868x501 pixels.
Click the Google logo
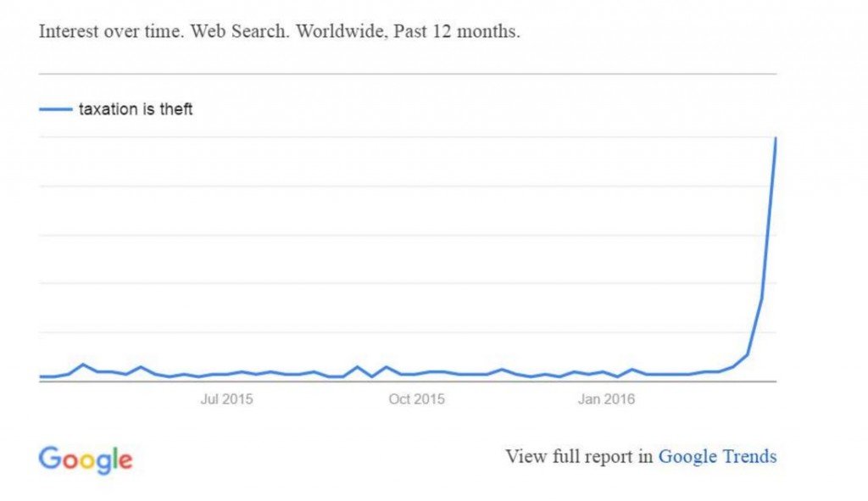tap(86, 460)
